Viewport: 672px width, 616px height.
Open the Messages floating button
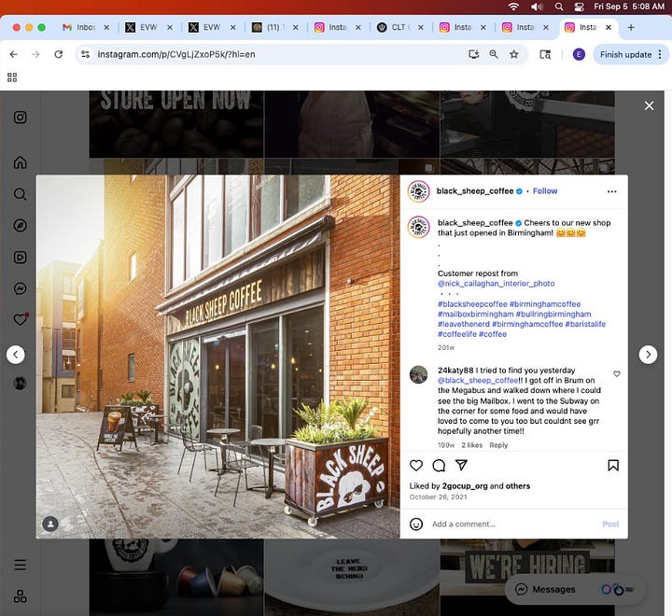click(x=575, y=590)
